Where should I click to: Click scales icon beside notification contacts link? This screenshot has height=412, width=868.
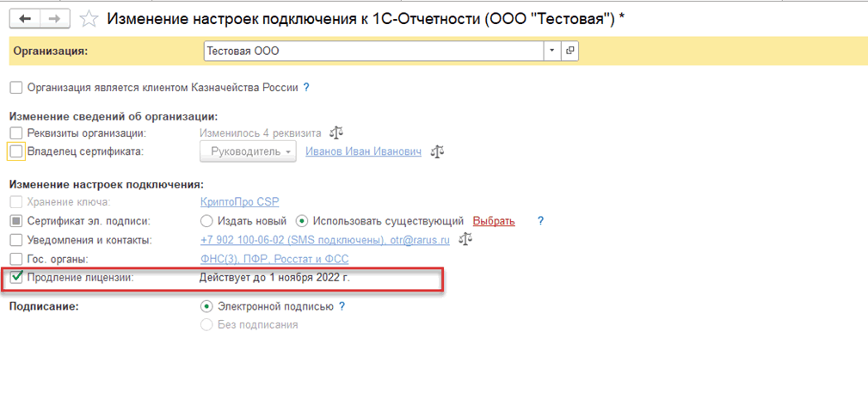(465, 240)
